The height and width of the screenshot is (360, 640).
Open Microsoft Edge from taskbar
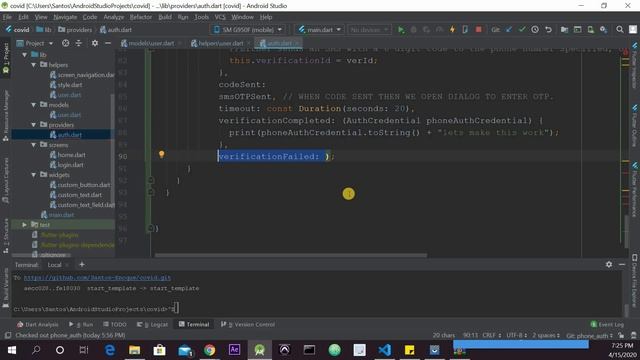[110, 350]
